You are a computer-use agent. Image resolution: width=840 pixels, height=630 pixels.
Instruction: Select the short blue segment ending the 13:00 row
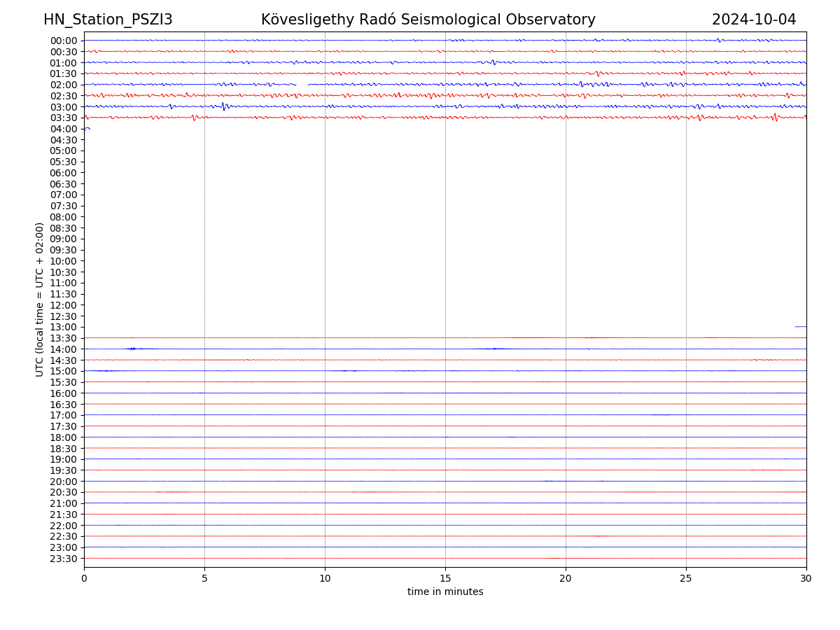point(800,327)
